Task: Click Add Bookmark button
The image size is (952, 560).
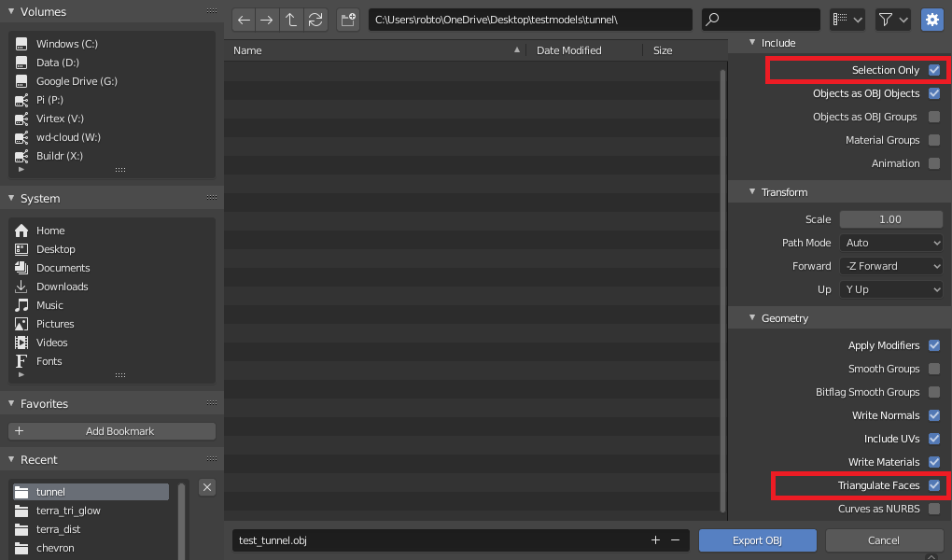Action: pos(112,431)
